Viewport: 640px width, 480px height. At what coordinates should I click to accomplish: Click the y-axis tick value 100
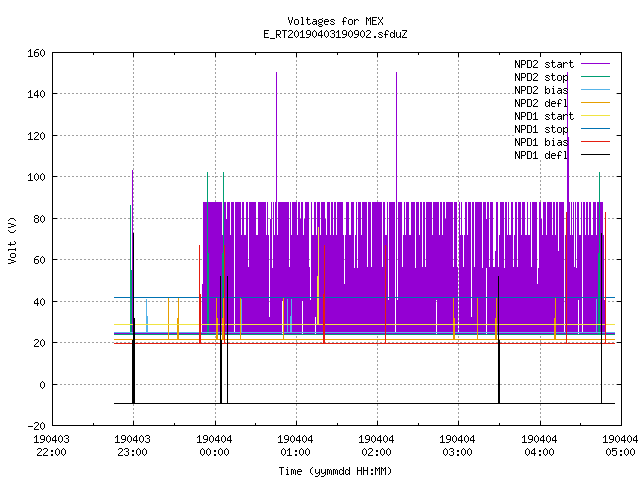click(36, 177)
